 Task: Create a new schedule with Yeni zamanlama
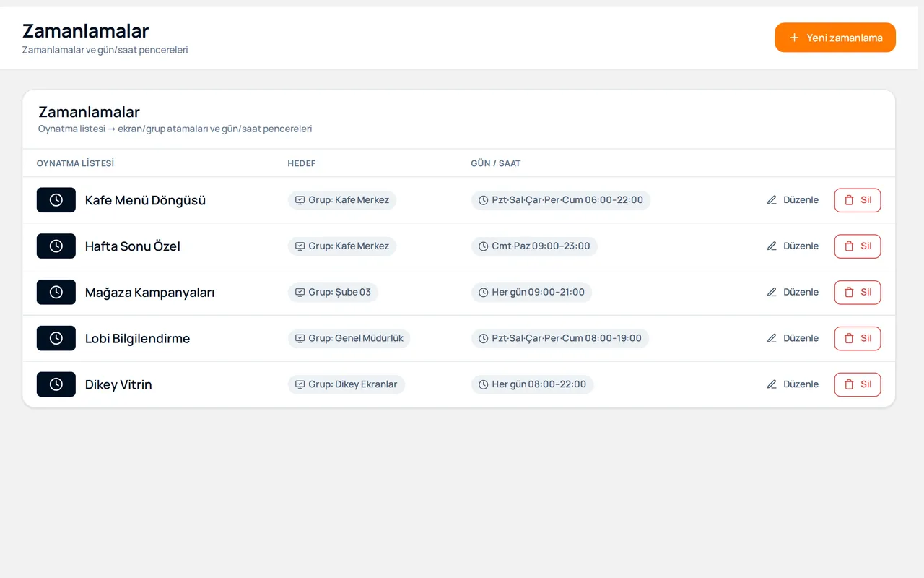pyautogui.click(x=835, y=38)
